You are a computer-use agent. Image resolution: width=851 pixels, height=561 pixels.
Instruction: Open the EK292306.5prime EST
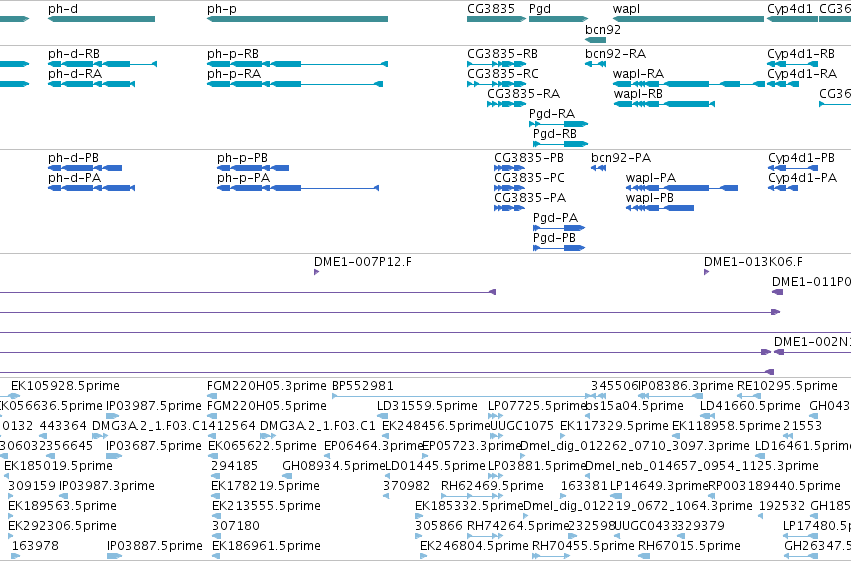pyautogui.click(x=62, y=526)
